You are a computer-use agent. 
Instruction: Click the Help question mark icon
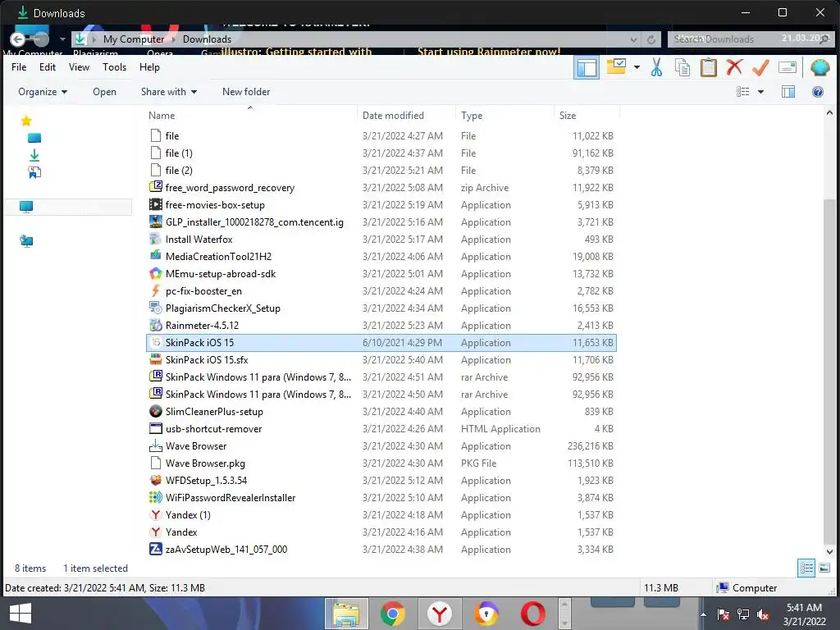818,92
